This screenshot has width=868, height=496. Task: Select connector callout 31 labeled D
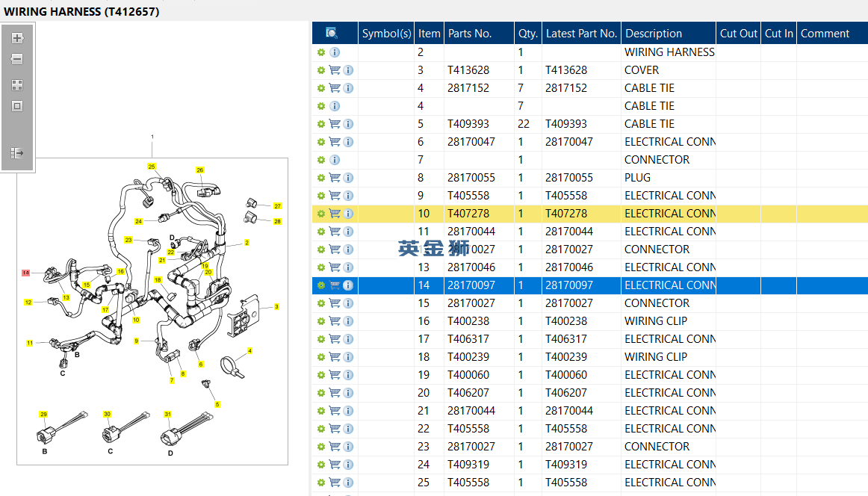(x=168, y=414)
